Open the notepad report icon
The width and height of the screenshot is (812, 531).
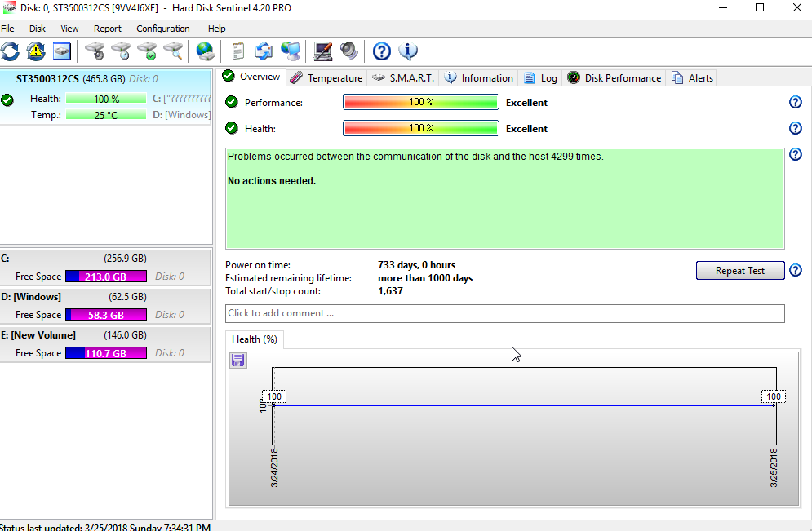237,51
